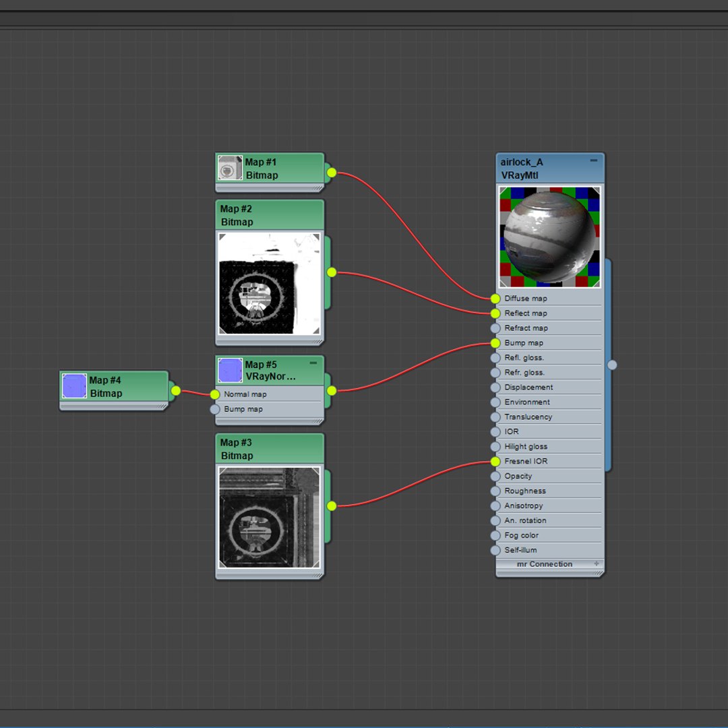Collapse the Map #5 VRayNormalMap node

point(313,363)
